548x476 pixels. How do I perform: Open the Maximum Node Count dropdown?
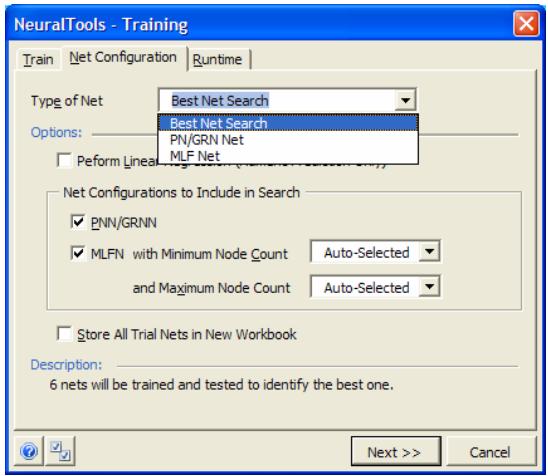429,287
